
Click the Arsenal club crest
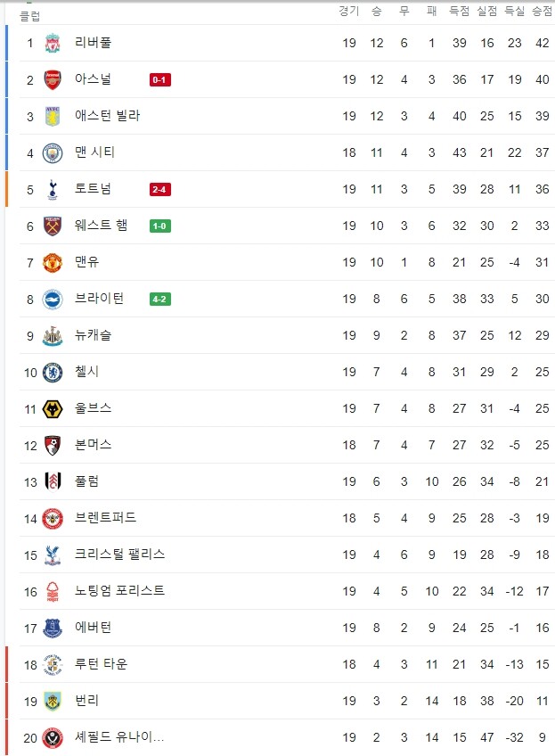(x=53, y=79)
